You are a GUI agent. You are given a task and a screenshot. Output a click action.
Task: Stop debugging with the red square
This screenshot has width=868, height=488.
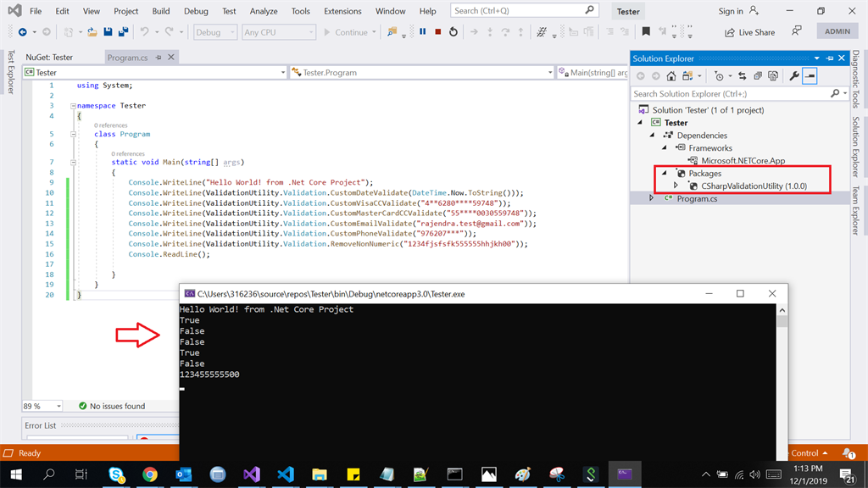[x=437, y=32]
